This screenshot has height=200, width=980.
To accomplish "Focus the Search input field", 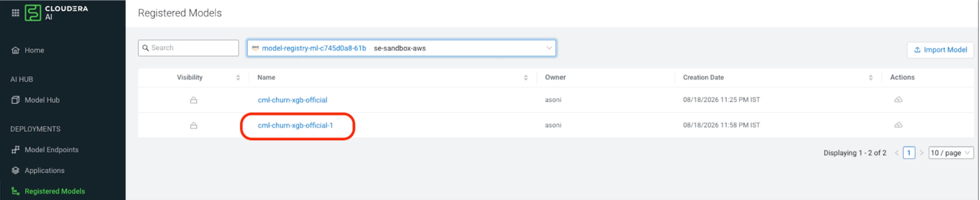I will [189, 48].
